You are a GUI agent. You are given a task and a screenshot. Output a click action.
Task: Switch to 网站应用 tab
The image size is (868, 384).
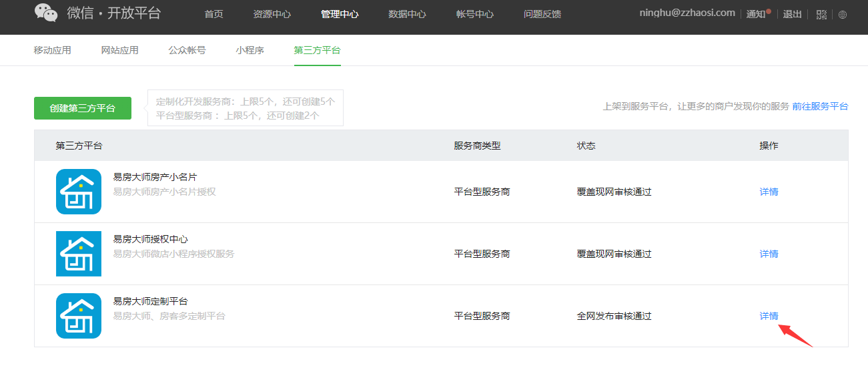tap(120, 50)
